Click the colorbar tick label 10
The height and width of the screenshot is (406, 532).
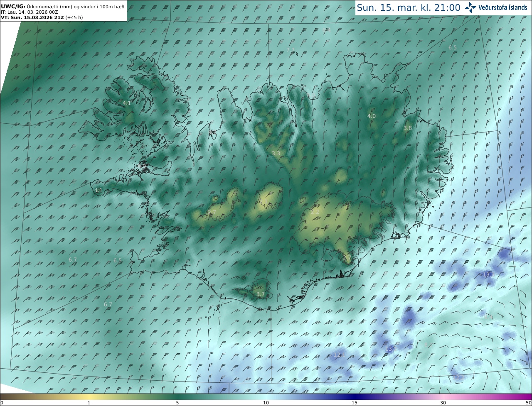(266, 403)
